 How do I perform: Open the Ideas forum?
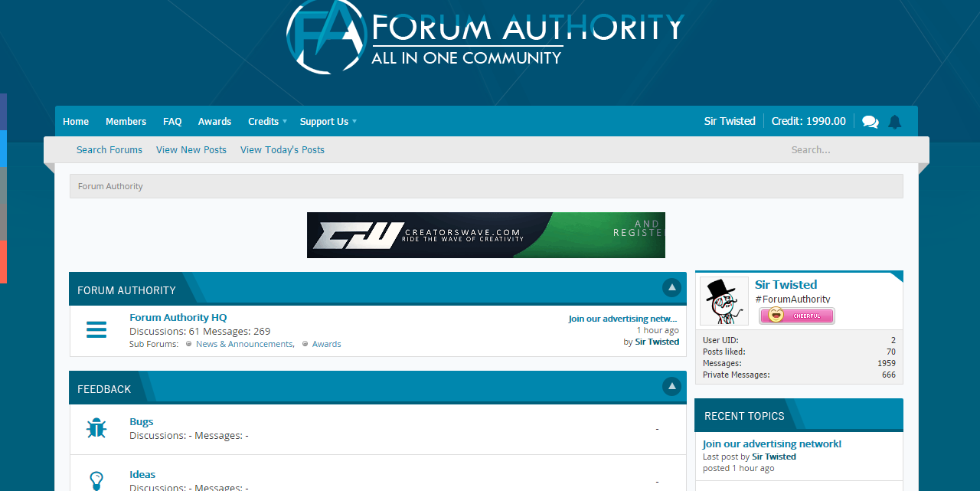(x=142, y=474)
